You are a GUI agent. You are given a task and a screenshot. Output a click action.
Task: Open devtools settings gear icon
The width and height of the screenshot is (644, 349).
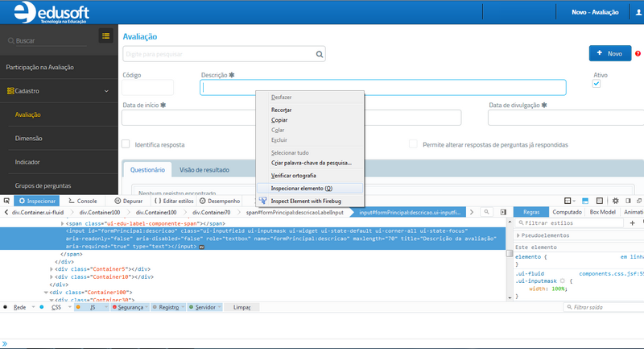pyautogui.click(x=615, y=201)
